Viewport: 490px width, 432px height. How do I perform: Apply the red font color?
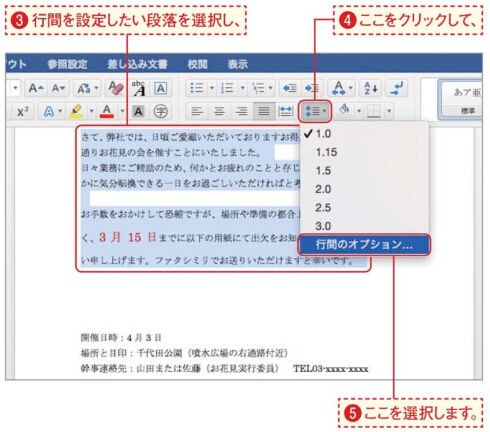click(107, 111)
